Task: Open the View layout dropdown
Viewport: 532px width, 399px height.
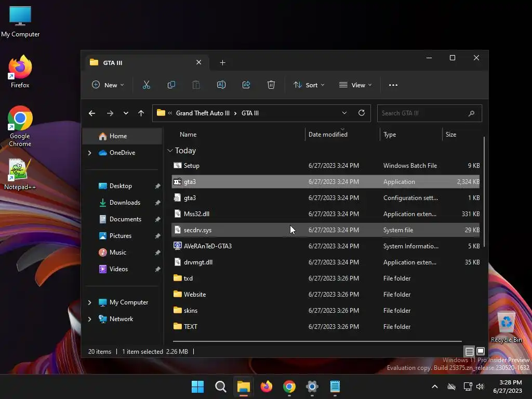Action: click(355, 85)
